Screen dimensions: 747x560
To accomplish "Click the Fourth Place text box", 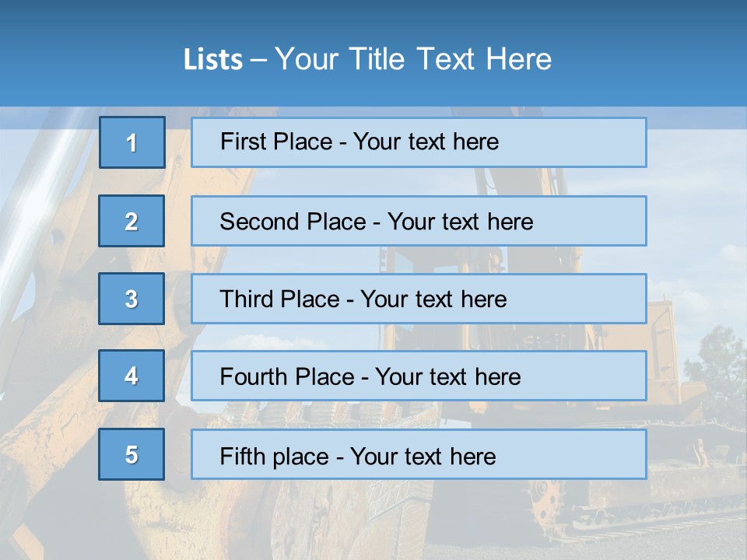I will click(x=419, y=376).
